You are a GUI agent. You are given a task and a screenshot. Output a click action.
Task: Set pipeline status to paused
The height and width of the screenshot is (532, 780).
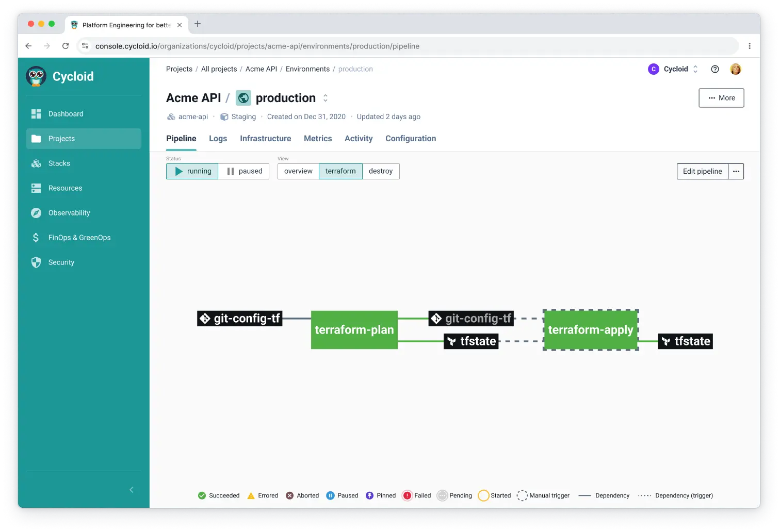(244, 171)
